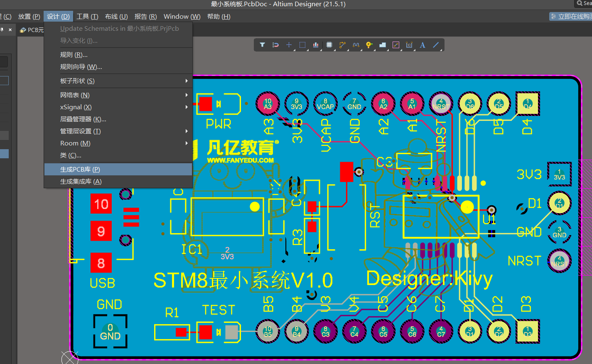
Task: Select the NRST pad 4 on right edge
Action: 559,261
